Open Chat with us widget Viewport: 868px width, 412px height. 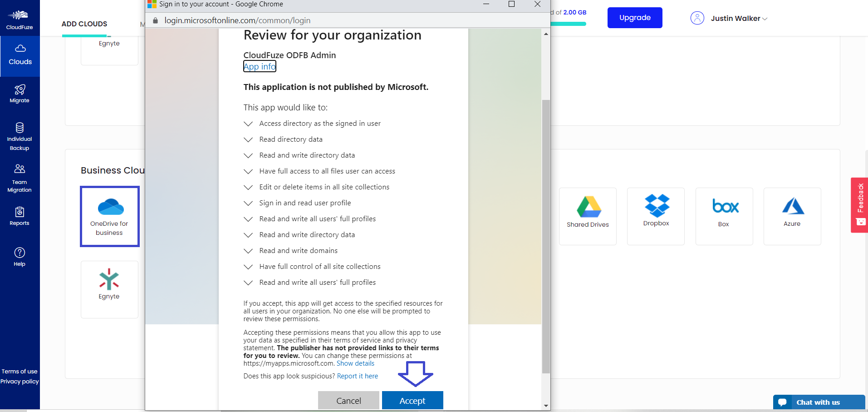[819, 402]
